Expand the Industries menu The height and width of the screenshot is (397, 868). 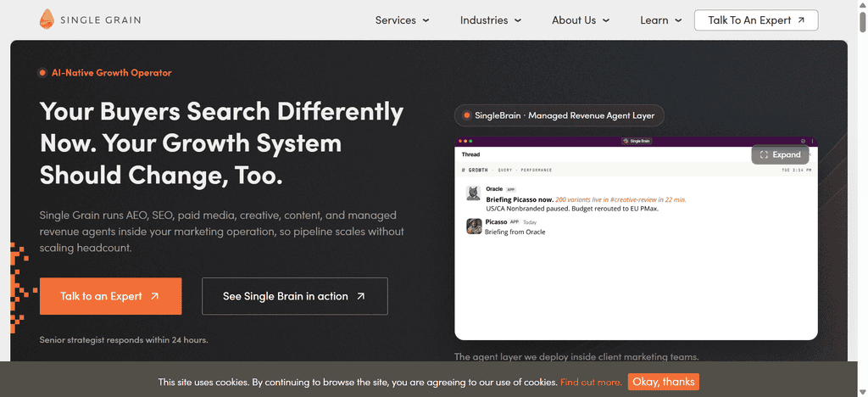[491, 20]
